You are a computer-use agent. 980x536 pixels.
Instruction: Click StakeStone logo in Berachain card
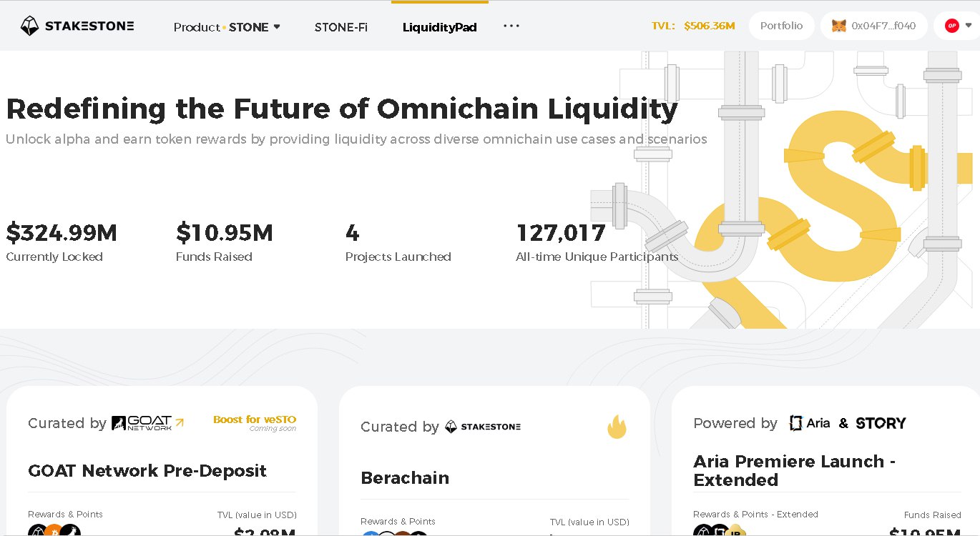483,427
